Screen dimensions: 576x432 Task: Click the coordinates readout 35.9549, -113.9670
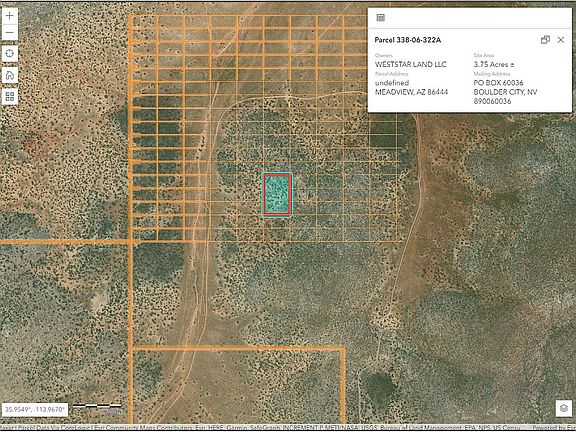(35, 409)
